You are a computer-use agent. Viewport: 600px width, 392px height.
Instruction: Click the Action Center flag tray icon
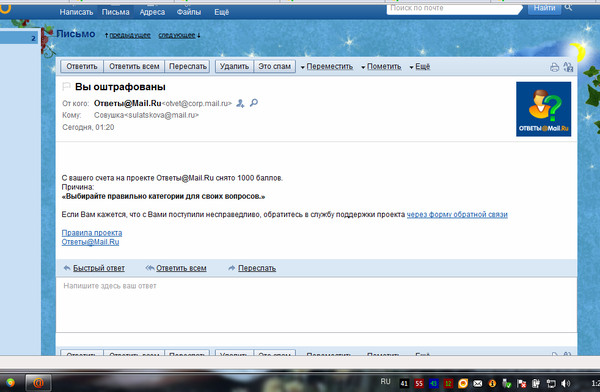point(521,383)
